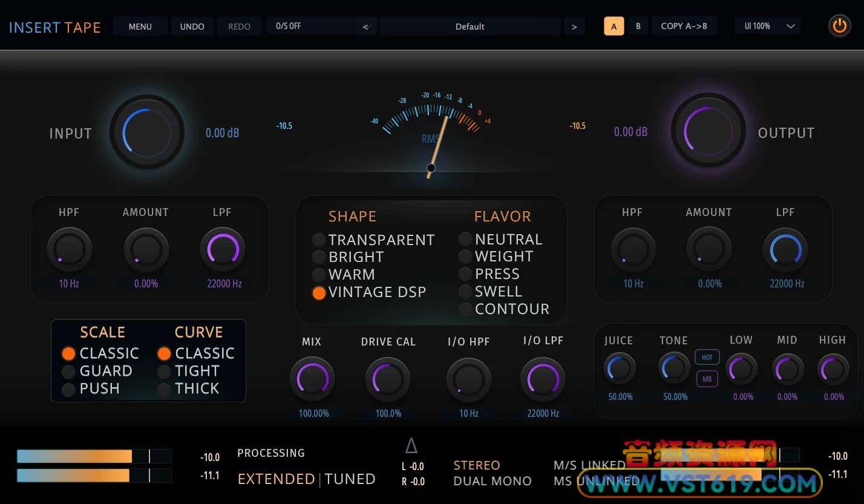
Task: Click the LOW band knob
Action: pos(742,369)
